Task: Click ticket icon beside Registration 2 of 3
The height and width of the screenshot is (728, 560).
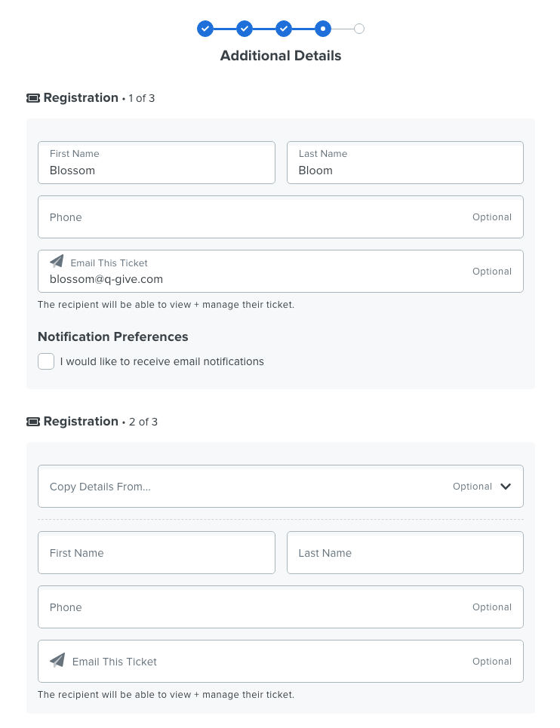Action: 33,422
